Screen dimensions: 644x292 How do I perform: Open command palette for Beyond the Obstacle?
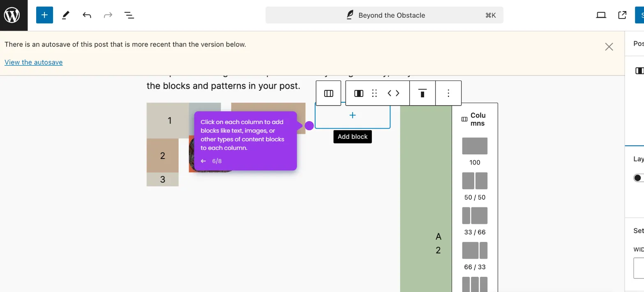pos(384,15)
